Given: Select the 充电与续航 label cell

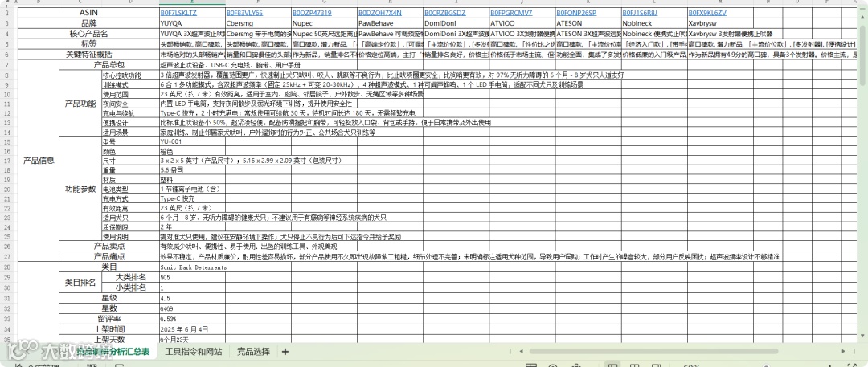Looking at the screenshot, I should tap(130, 113).
